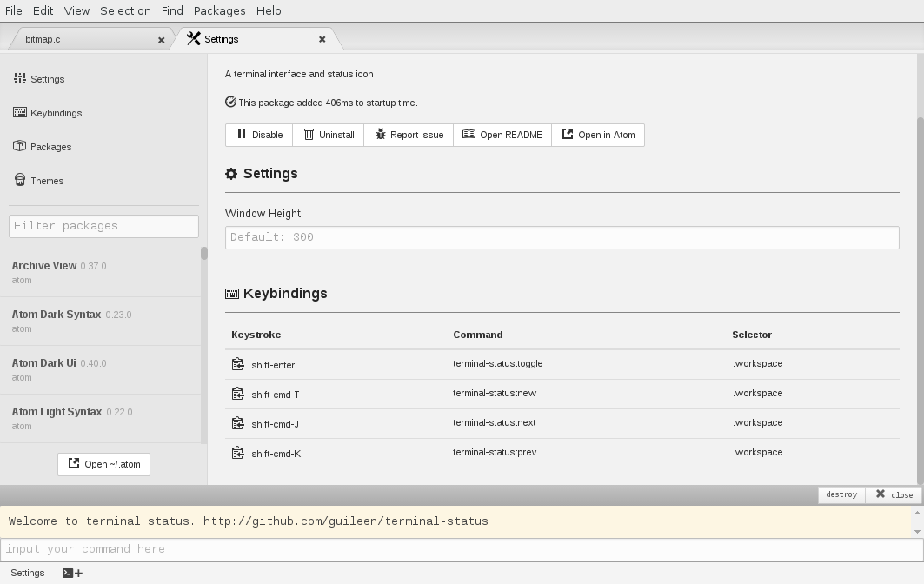Close the Settings tab

pyautogui.click(x=322, y=39)
